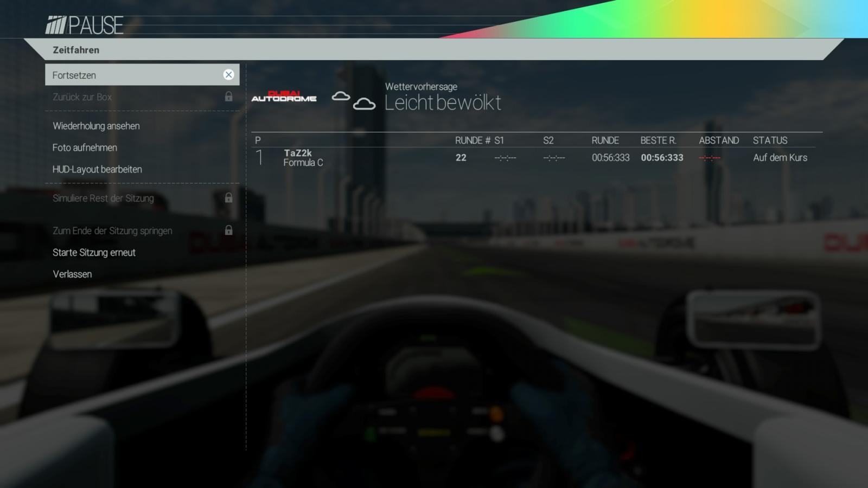Screen dimensions: 868x488
Task: Click the RUNDE lap time column header
Action: click(x=605, y=140)
